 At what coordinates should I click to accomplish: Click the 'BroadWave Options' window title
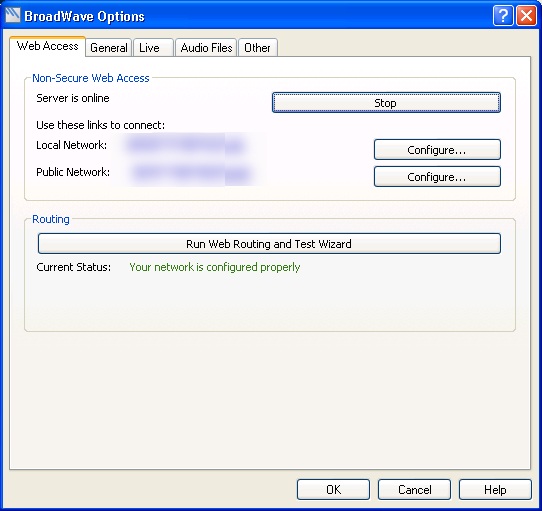click(x=84, y=16)
